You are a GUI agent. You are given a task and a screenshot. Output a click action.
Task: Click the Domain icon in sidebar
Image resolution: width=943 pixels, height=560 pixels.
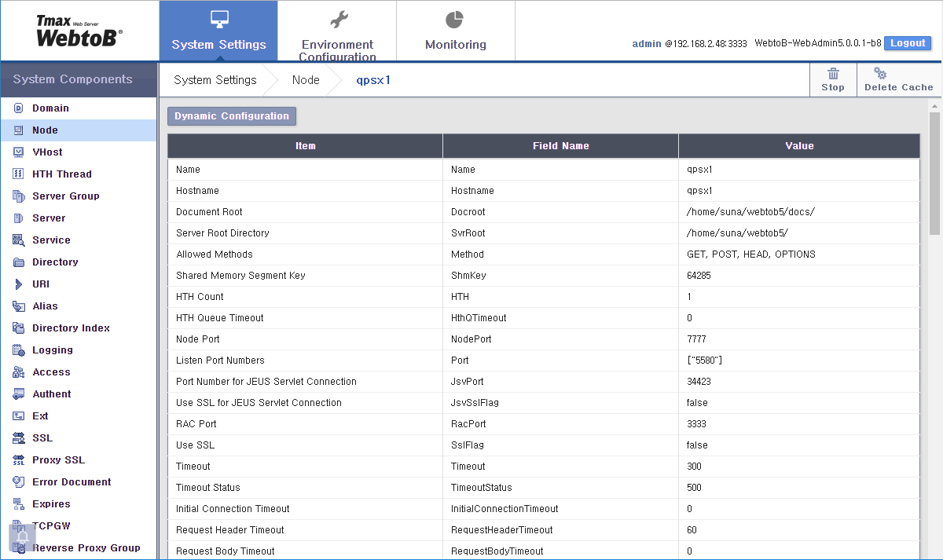[x=19, y=108]
